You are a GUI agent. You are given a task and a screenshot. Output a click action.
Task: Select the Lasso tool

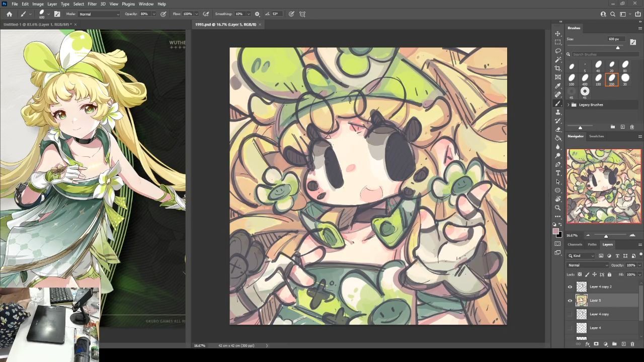pyautogui.click(x=557, y=51)
